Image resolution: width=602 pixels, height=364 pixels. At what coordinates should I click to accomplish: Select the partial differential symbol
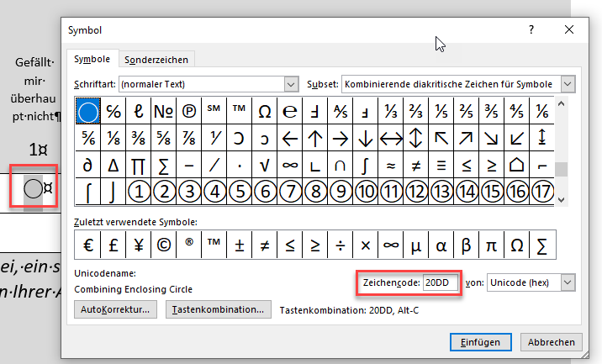click(88, 165)
